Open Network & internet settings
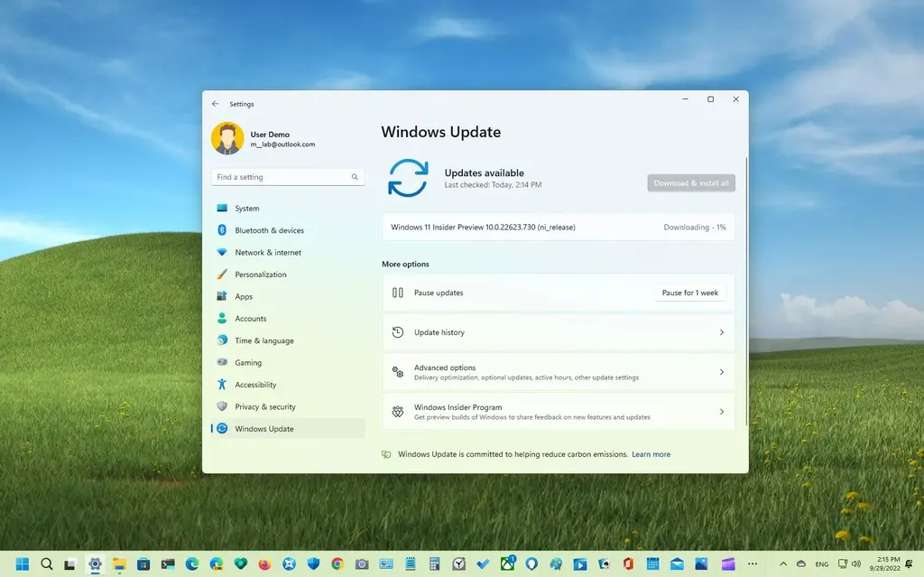Viewport: 924px width, 577px height. click(x=268, y=253)
